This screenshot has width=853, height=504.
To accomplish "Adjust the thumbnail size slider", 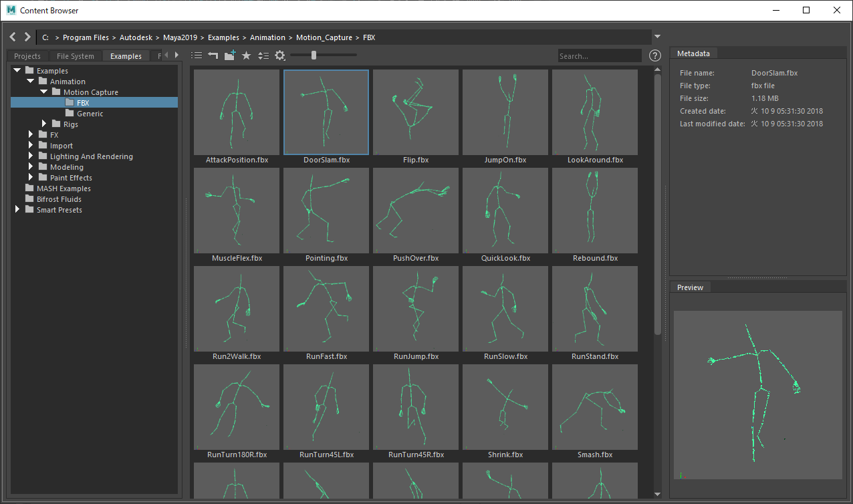I will click(x=314, y=55).
